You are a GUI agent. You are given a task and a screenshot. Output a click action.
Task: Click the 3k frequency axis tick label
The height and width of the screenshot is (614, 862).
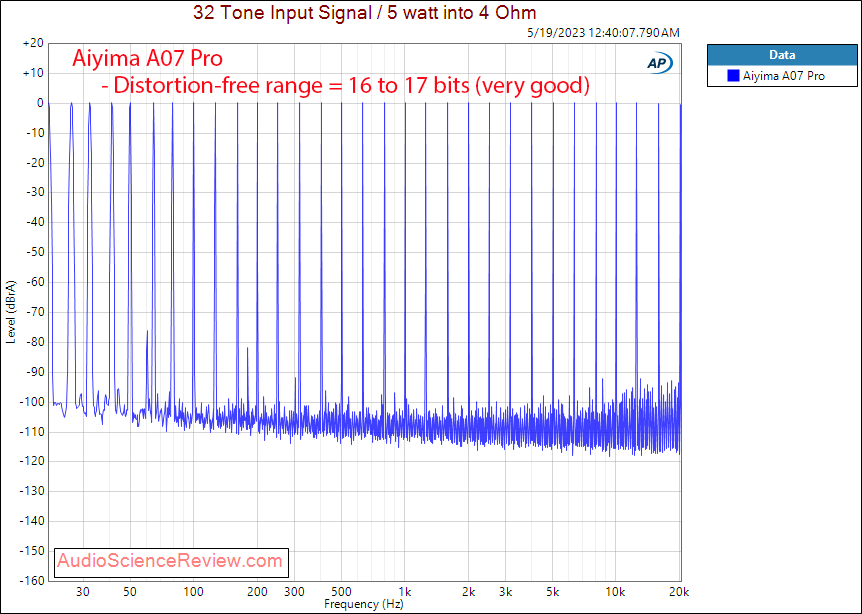pyautogui.click(x=506, y=592)
